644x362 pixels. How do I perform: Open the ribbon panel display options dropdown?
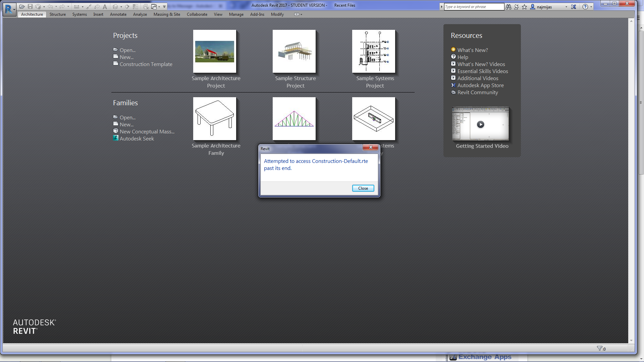click(298, 14)
